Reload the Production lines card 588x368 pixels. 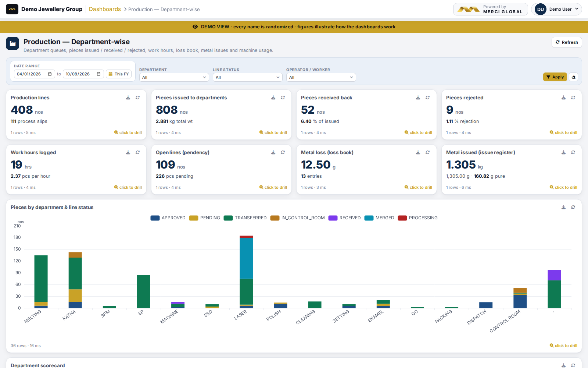[137, 98]
